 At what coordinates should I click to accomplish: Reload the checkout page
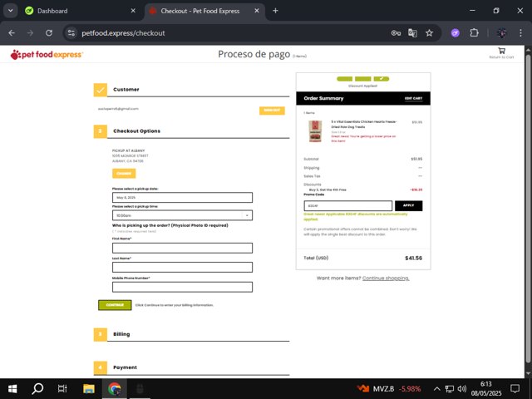pyautogui.click(x=49, y=33)
